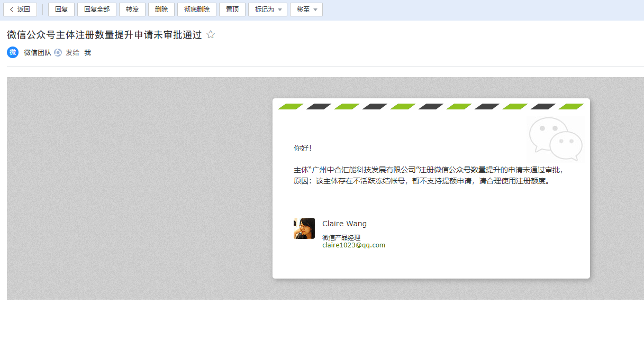Viewport: 644px width, 342px height.
Task: Click the greeting 你好!
Action: (303, 148)
